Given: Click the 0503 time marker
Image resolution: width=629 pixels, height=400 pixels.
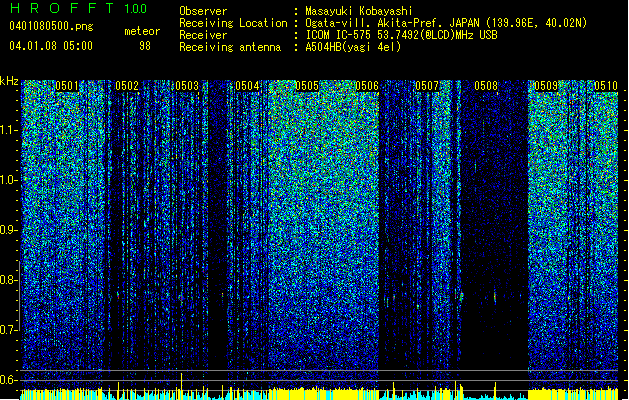Looking at the screenshot, I should tap(187, 86).
